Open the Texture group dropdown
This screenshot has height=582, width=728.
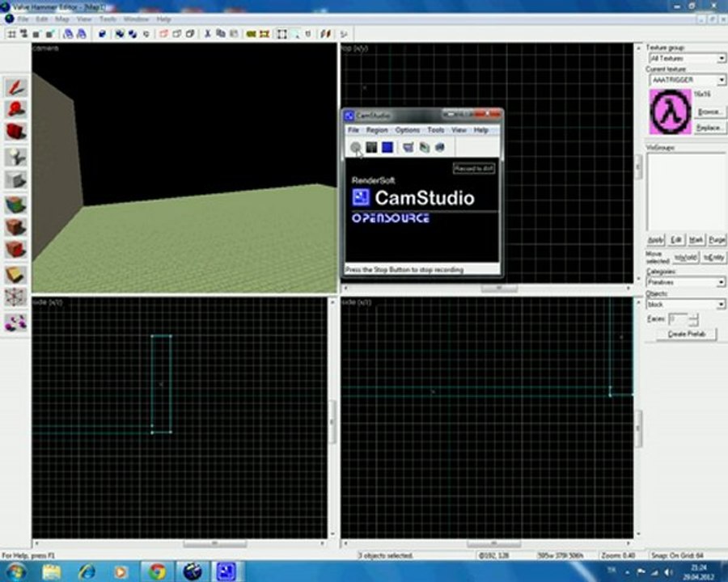(x=687, y=58)
